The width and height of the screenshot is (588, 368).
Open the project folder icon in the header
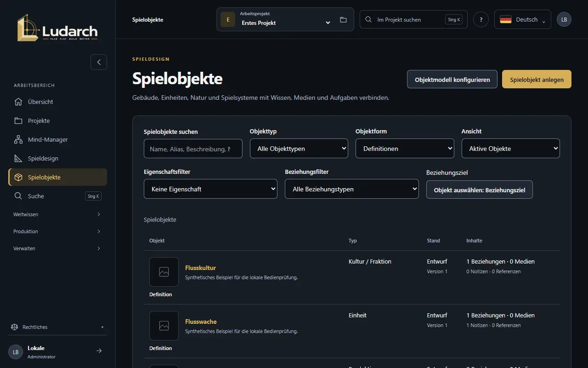(x=343, y=20)
